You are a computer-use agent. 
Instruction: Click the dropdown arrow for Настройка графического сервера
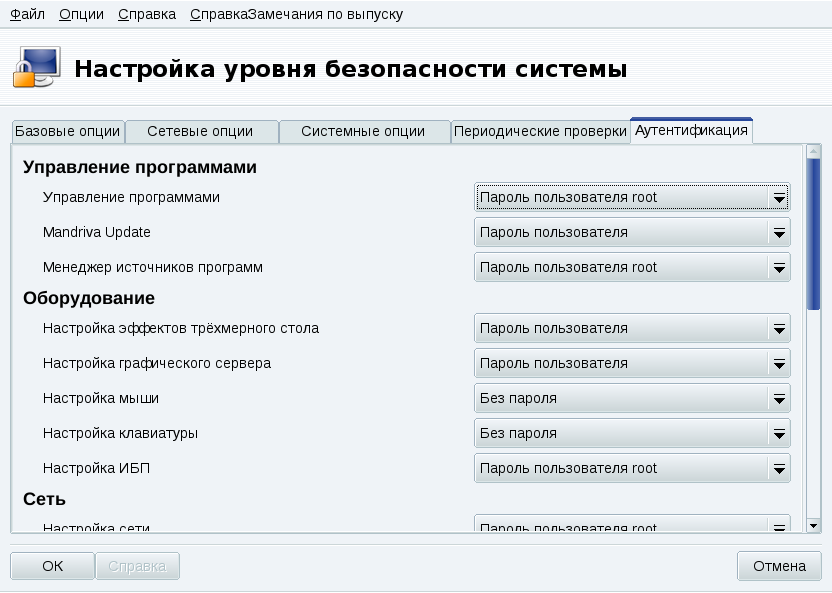778,363
